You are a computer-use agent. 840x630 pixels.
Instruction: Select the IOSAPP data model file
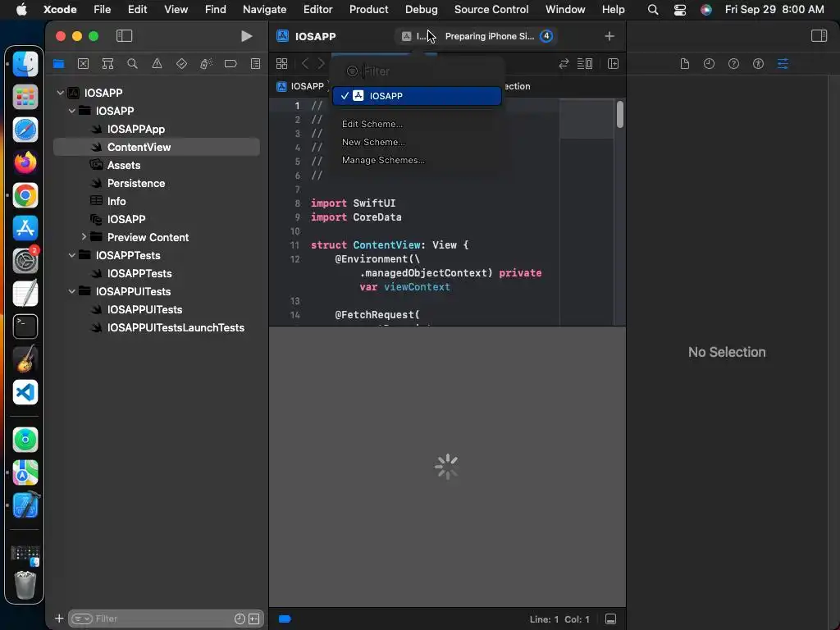click(x=126, y=219)
